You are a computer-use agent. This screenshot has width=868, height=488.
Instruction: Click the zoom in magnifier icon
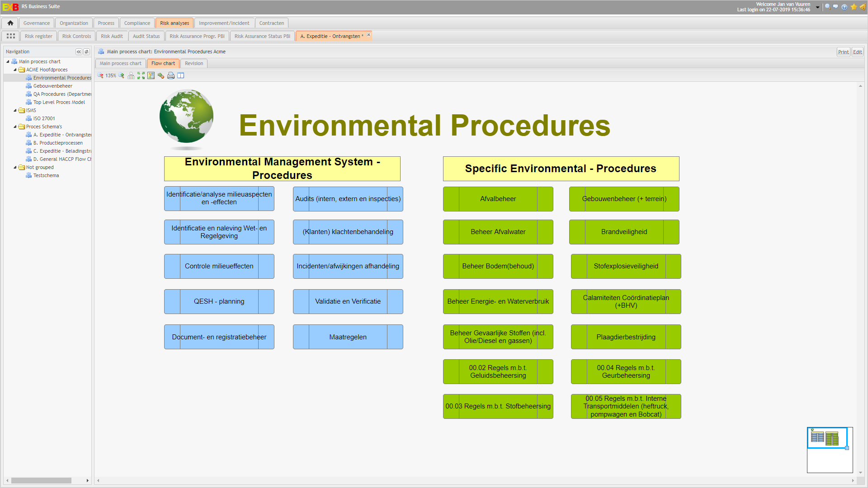click(x=121, y=75)
